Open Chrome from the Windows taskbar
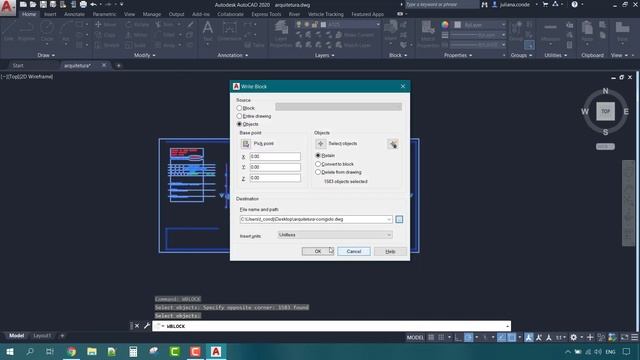640x360 pixels. click(x=72, y=351)
